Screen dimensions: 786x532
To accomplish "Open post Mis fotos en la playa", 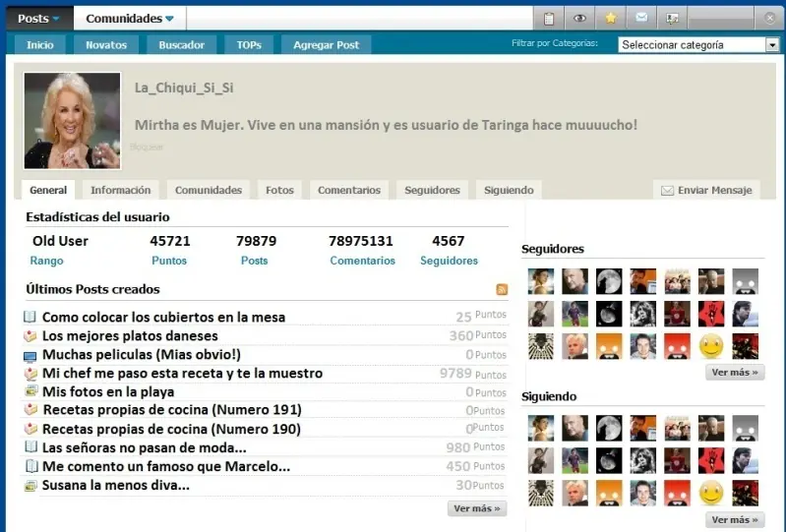I will [108, 391].
